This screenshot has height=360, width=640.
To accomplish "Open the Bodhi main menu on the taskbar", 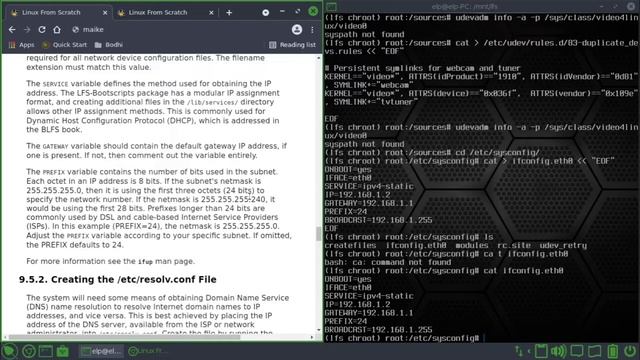I will point(9,351).
